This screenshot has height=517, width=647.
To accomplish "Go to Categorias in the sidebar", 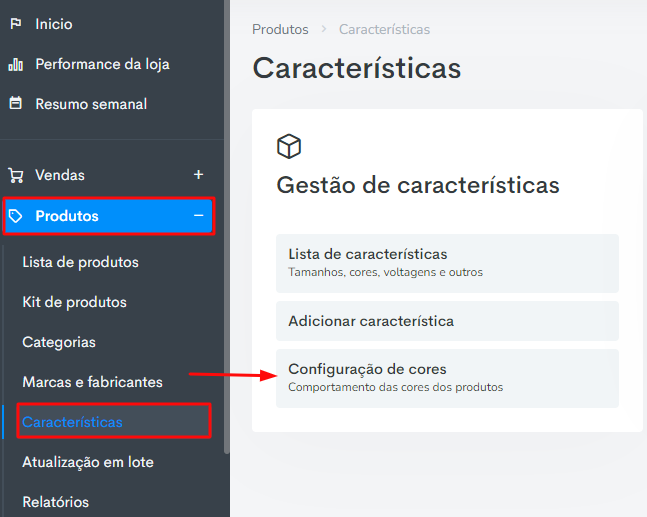I will tap(59, 342).
